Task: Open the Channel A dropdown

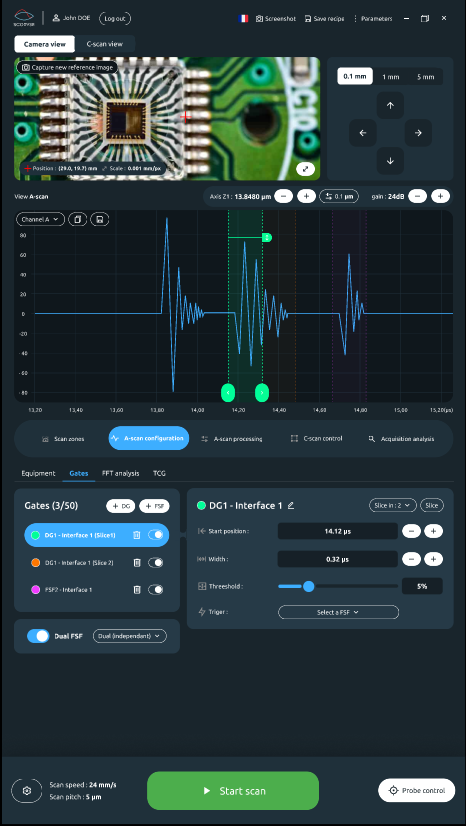Action: 41,219
